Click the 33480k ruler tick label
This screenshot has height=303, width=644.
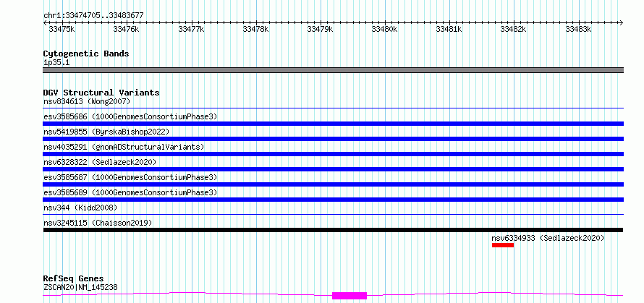384,29
